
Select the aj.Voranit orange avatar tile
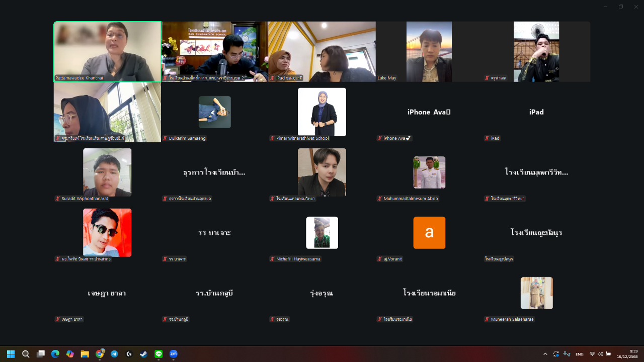point(429,233)
